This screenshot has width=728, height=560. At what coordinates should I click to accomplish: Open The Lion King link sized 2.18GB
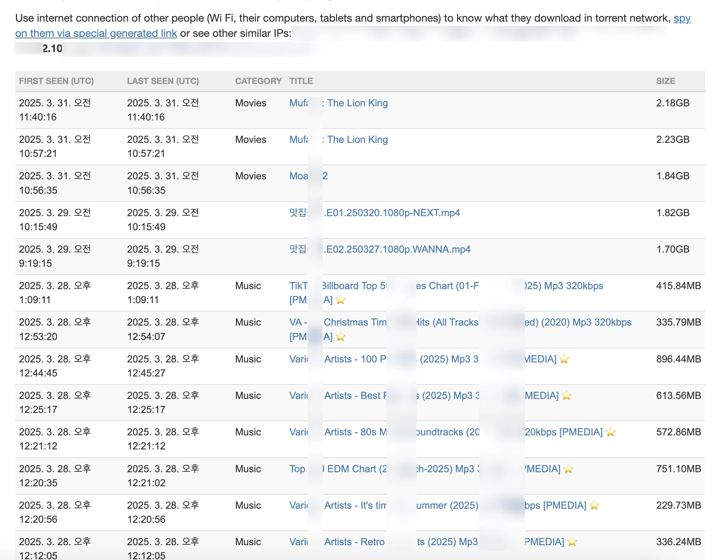click(x=357, y=103)
